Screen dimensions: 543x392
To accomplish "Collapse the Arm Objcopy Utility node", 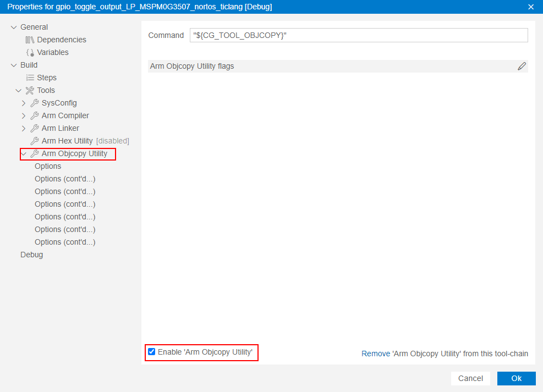I will [24, 154].
